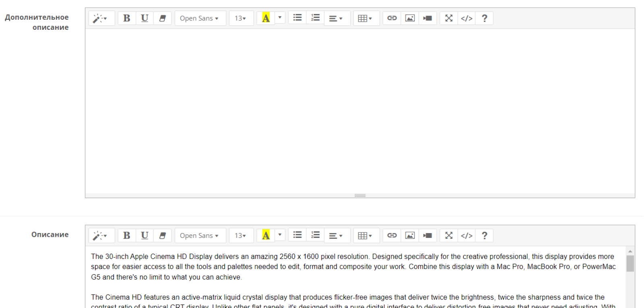Image resolution: width=644 pixels, height=308 pixels.
Task: Open Style magic wand in Дополнительное описание editor
Action: pyautogui.click(x=102, y=18)
